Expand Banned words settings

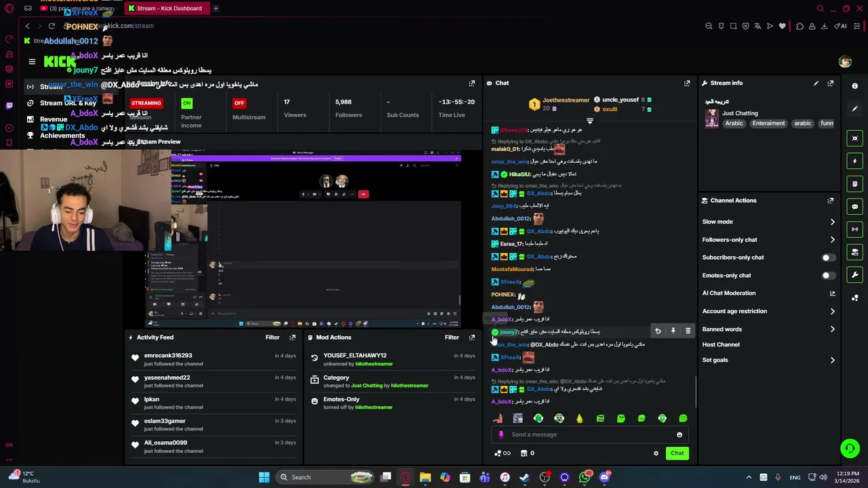pos(833,329)
